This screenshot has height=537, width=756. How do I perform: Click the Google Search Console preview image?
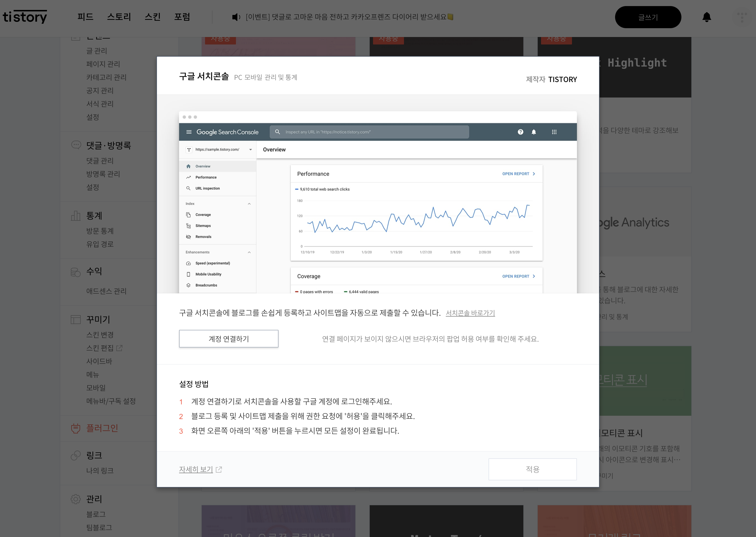378,202
